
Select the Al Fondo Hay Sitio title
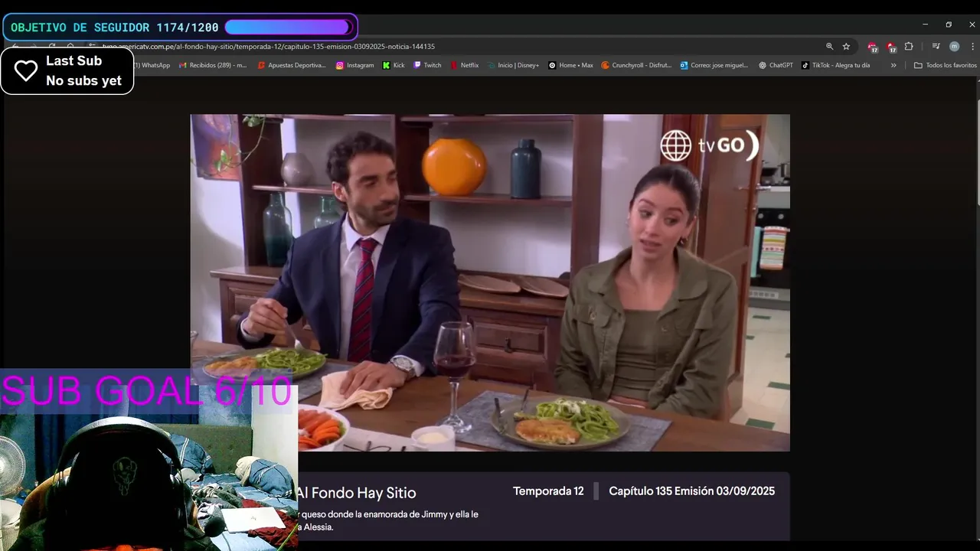(357, 493)
